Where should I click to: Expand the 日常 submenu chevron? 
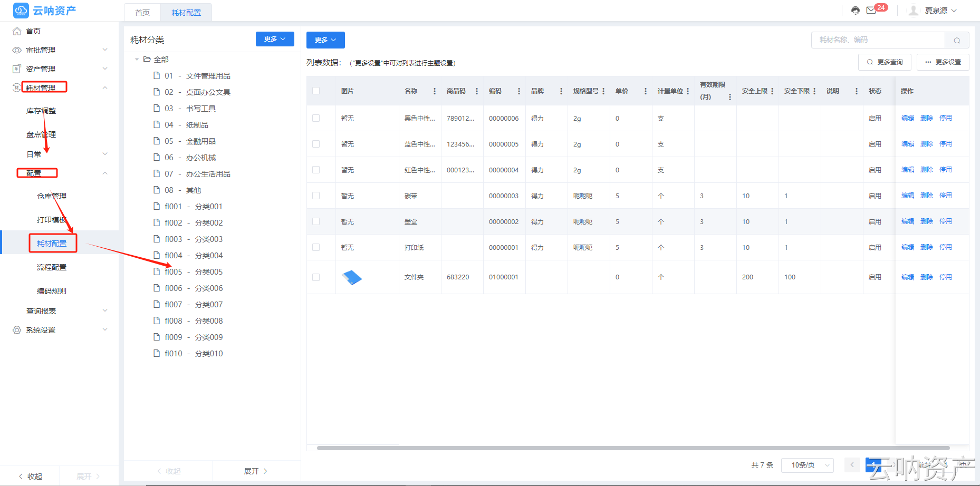pos(105,154)
